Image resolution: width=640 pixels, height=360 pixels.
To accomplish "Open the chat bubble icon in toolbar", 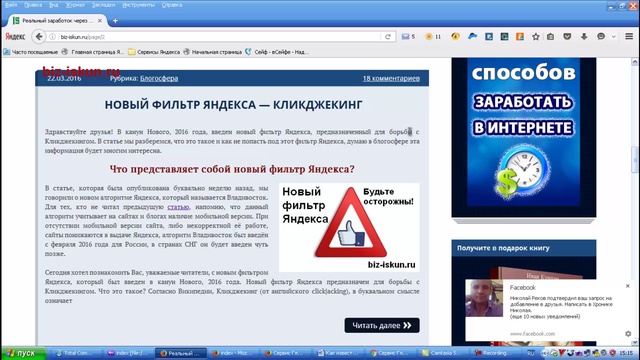I will click(x=601, y=37).
